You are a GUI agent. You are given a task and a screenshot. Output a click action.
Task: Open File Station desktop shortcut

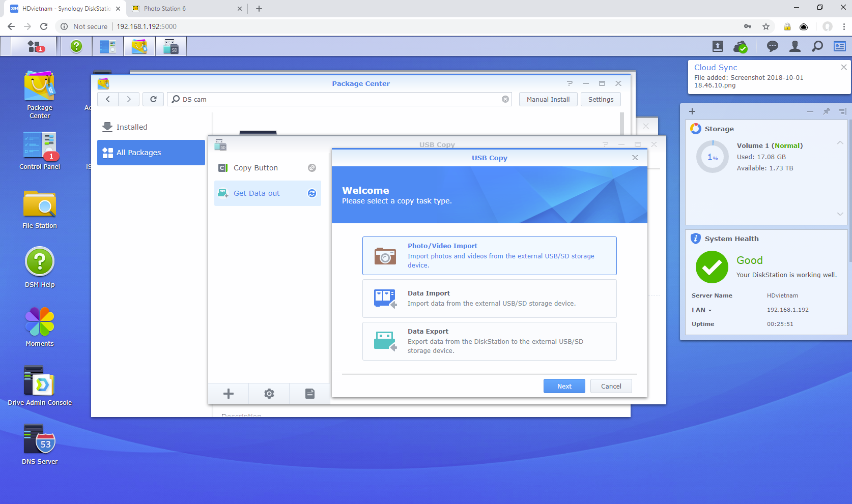click(40, 210)
